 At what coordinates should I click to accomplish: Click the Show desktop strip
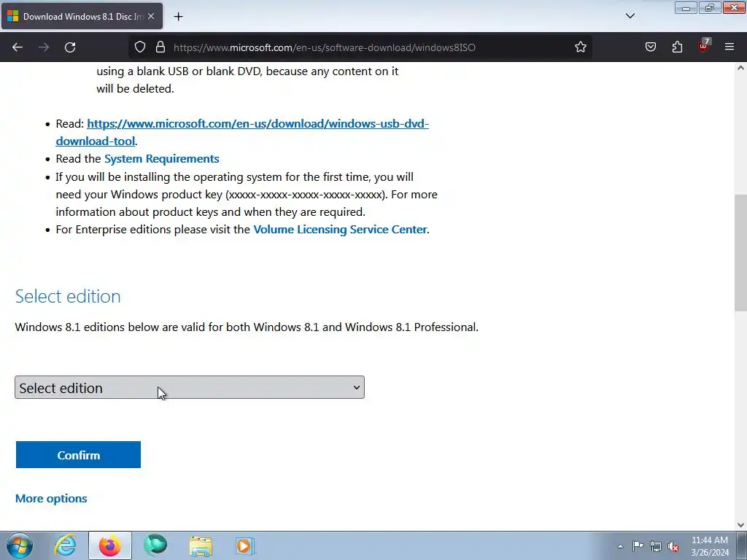tap(742, 545)
